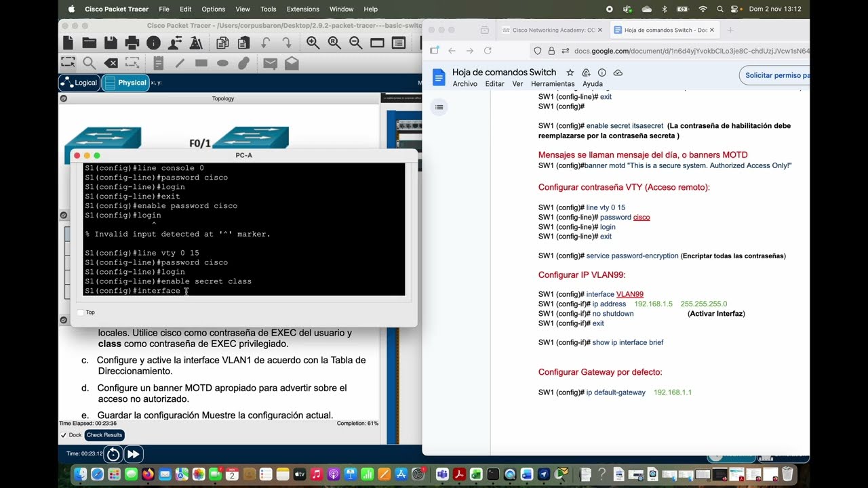Viewport: 868px width, 488px height.
Task: Open the drawing palette rectangle icon
Action: pyautogui.click(x=377, y=43)
